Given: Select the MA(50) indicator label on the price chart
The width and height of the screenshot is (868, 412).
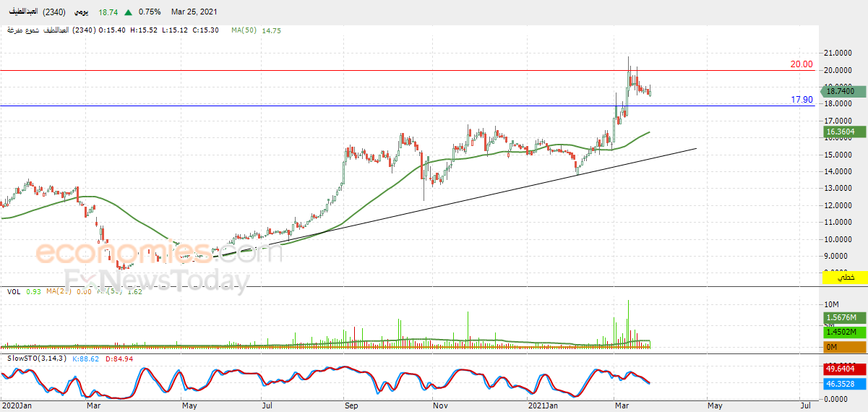Looking at the screenshot, I should [x=245, y=30].
